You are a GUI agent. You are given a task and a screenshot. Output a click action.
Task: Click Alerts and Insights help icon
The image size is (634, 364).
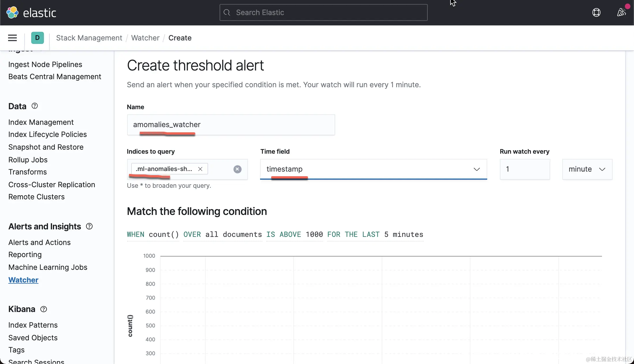(x=89, y=226)
